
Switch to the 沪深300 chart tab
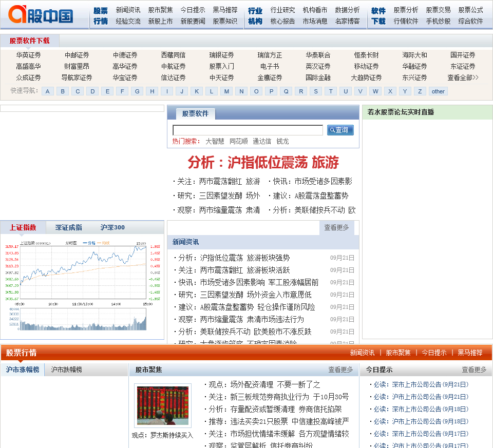click(x=112, y=227)
